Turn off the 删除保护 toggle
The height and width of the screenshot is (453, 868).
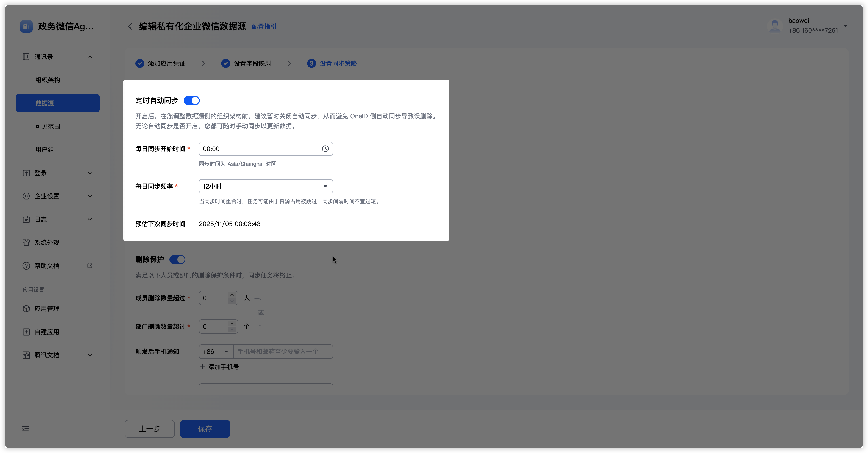click(x=177, y=260)
